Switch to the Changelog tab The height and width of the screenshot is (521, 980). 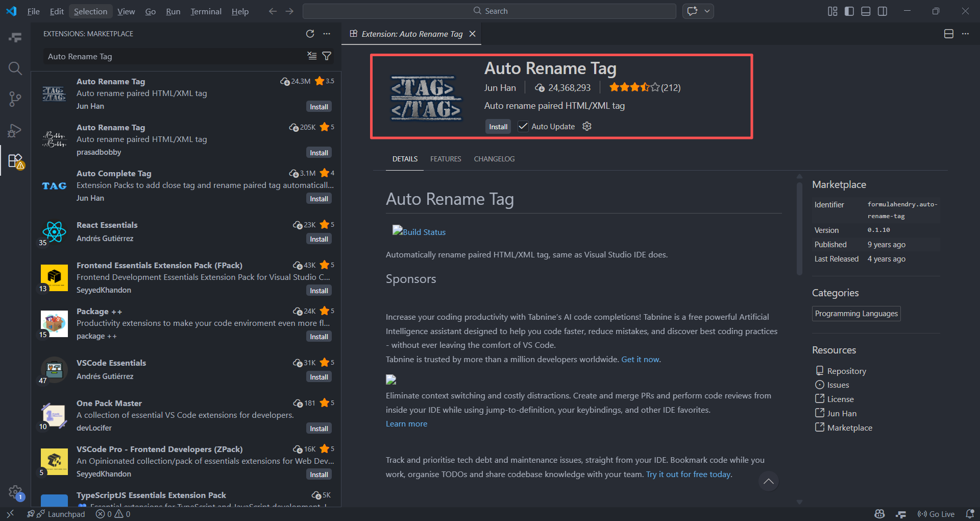494,159
